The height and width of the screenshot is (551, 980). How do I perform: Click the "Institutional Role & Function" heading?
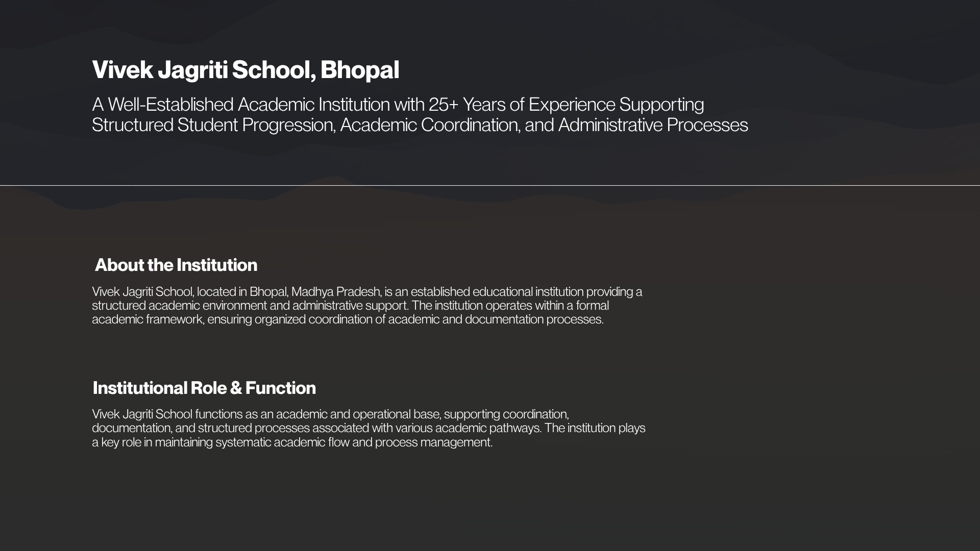[x=204, y=388]
